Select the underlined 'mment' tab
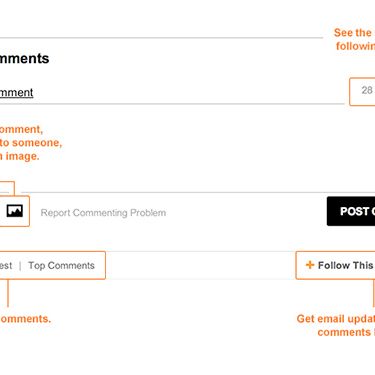Screen dimensions: 375x375 pyautogui.click(x=16, y=92)
